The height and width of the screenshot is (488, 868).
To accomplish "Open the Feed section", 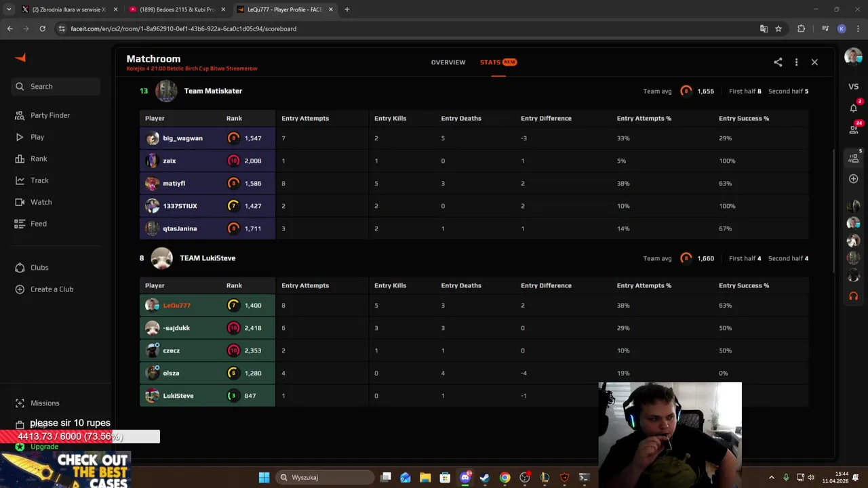I will tap(31, 224).
